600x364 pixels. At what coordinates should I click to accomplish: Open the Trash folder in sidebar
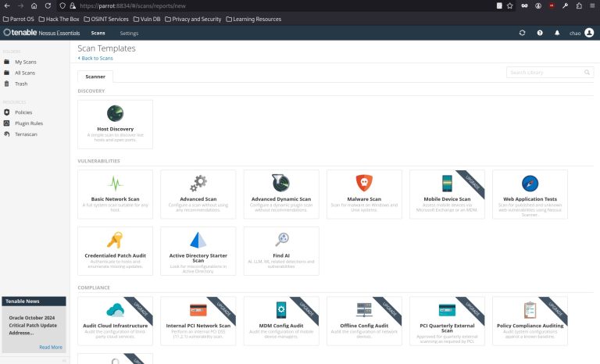[21, 84]
